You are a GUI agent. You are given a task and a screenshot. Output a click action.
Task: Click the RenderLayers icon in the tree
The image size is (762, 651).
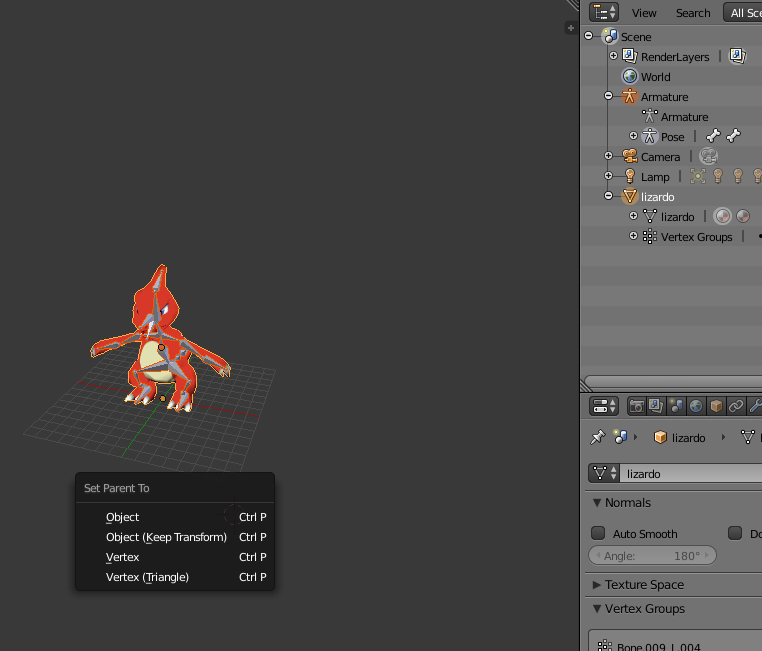tap(630, 56)
